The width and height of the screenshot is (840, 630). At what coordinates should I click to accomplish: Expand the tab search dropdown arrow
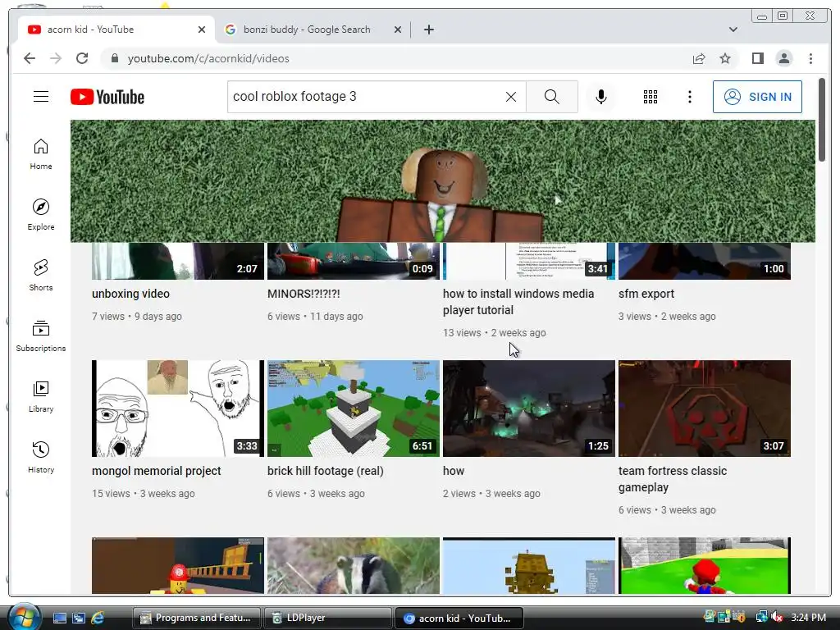(x=733, y=30)
